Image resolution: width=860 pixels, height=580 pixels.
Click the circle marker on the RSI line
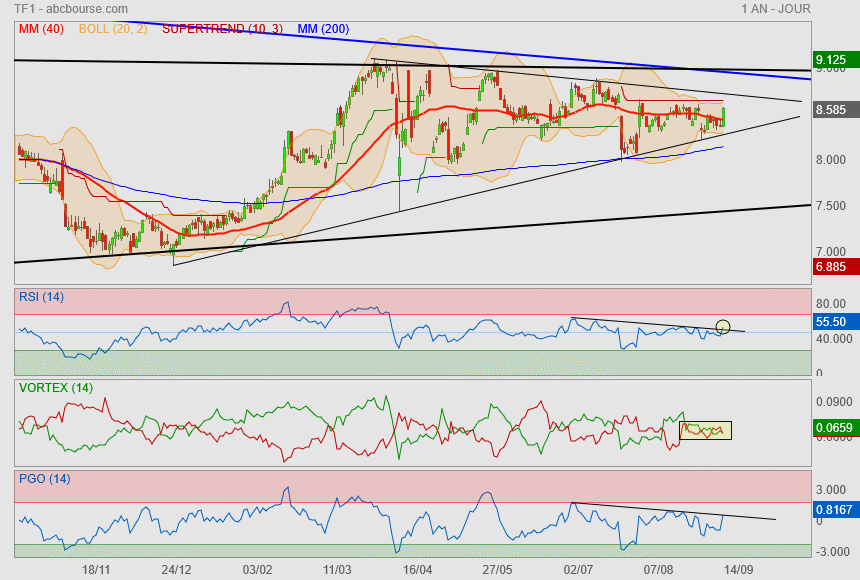click(x=724, y=327)
